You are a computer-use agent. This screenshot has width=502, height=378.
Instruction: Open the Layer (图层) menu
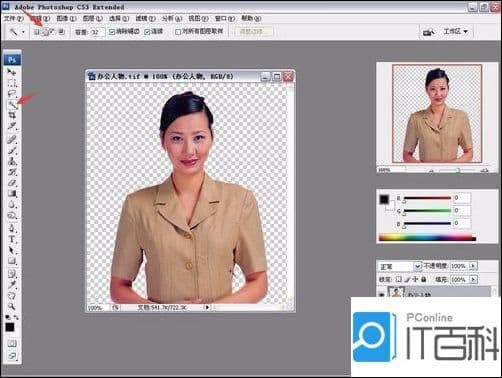pyautogui.click(x=93, y=19)
